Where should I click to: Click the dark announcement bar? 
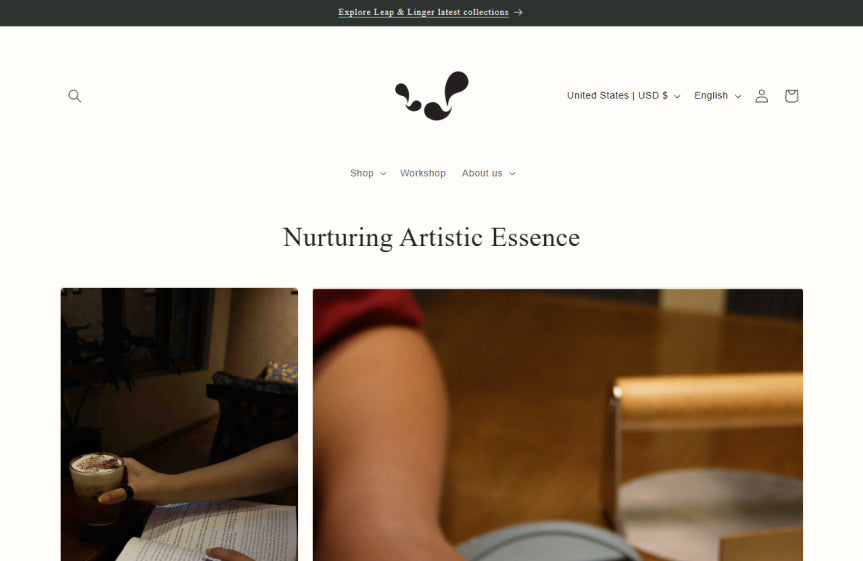coord(432,13)
